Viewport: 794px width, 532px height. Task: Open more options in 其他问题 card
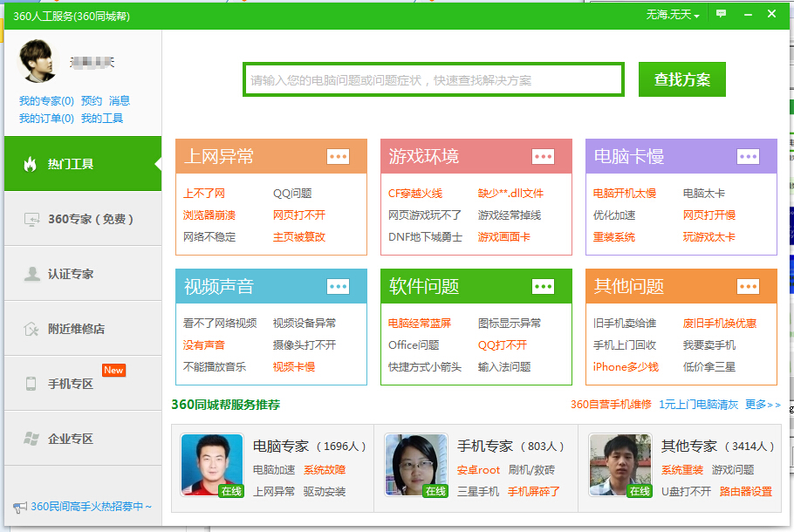point(749,287)
